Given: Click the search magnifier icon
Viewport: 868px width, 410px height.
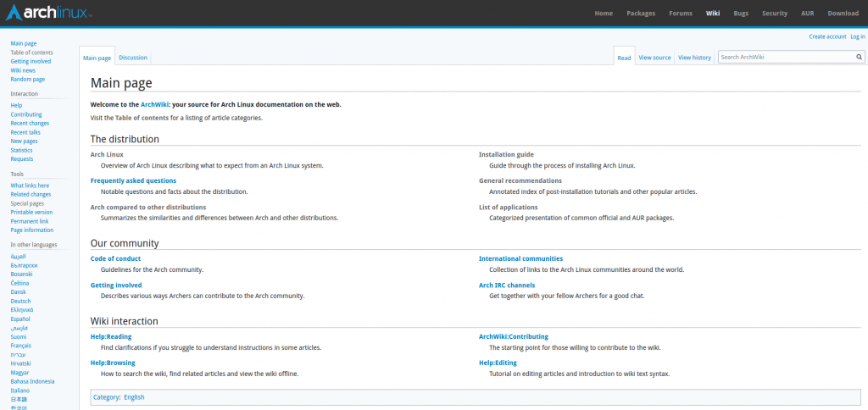Looking at the screenshot, I should coord(860,57).
